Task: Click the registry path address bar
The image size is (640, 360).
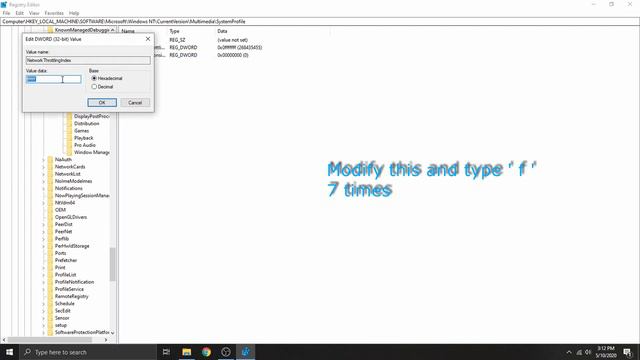Action: [320, 21]
